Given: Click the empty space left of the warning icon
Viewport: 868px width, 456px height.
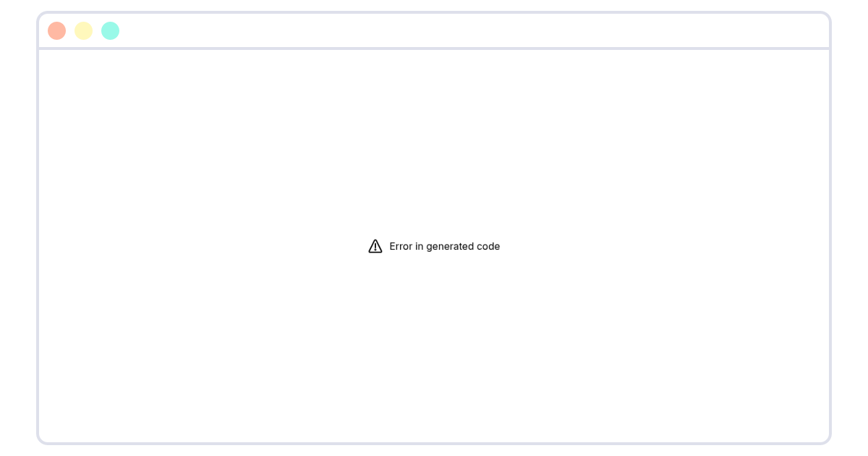Looking at the screenshot, I should [203, 246].
